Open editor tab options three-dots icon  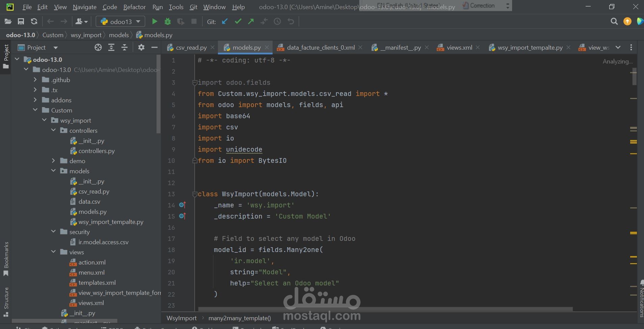point(631,48)
